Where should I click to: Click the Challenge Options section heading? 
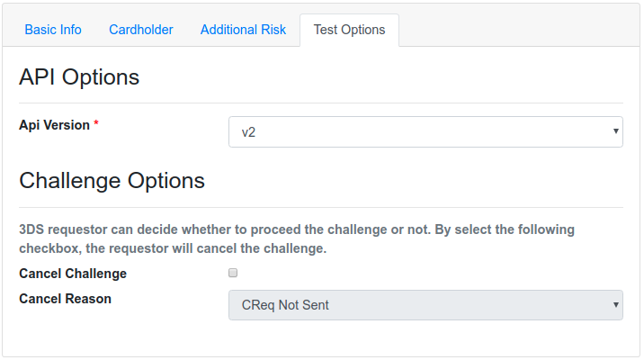point(112,181)
